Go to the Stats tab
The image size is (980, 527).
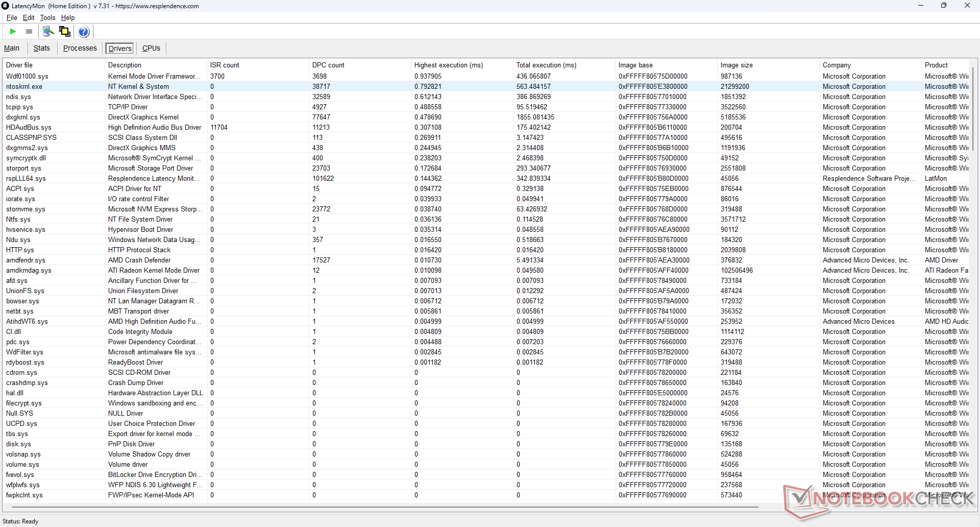point(42,48)
